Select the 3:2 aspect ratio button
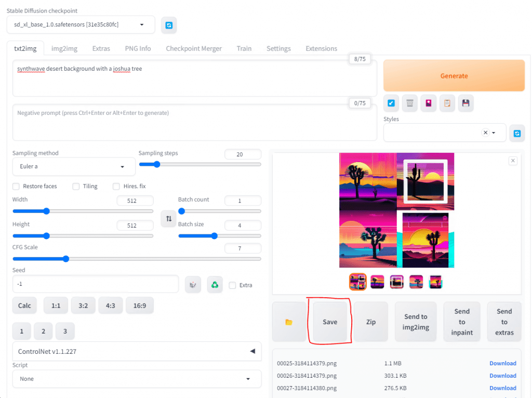532x398 pixels. pyautogui.click(x=83, y=306)
